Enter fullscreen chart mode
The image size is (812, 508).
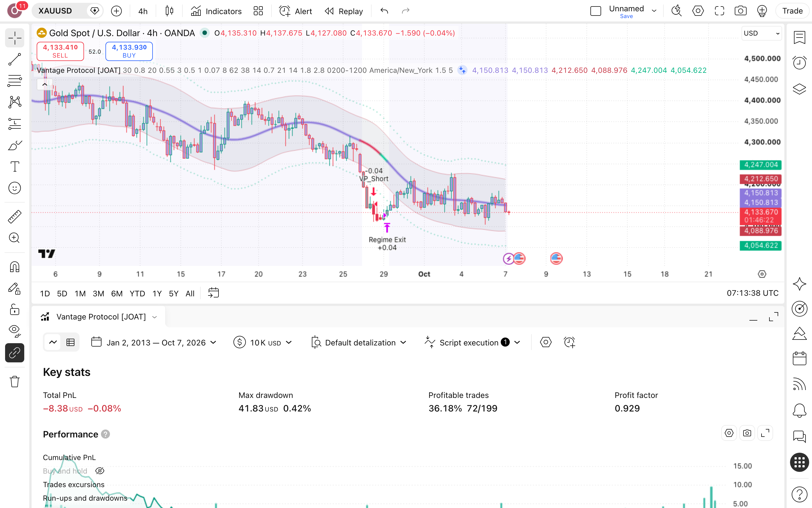(720, 11)
